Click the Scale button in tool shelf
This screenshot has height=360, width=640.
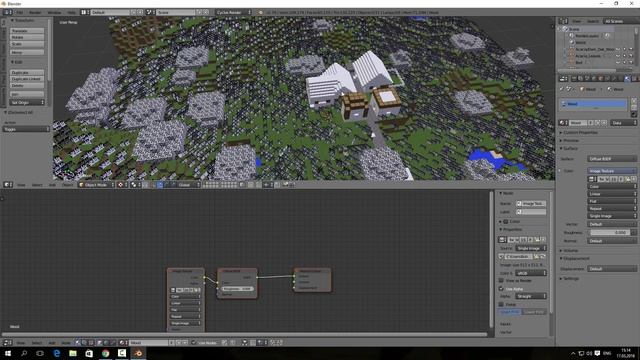pos(27,44)
